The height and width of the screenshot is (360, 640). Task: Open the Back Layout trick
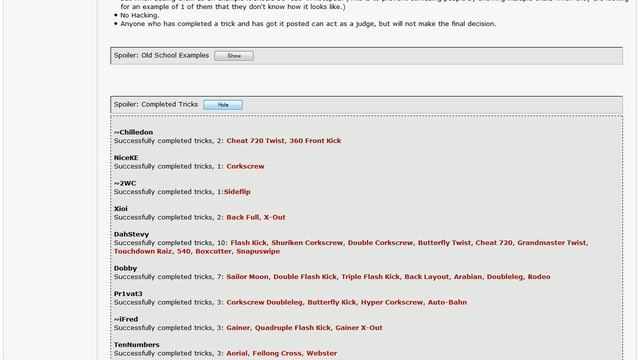click(427, 277)
